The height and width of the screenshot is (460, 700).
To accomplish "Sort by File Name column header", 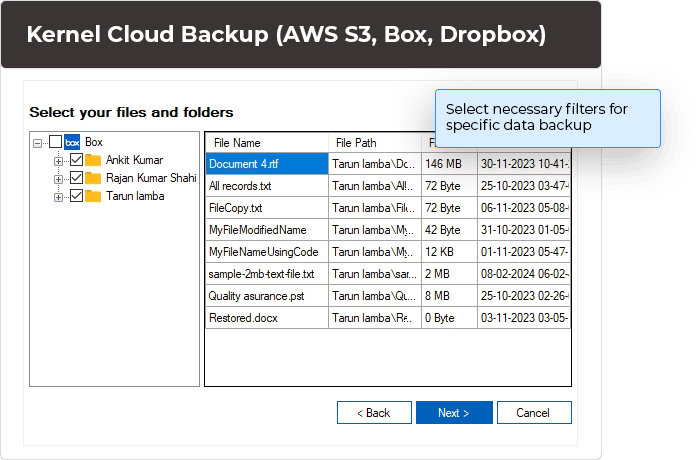I will pyautogui.click(x=267, y=143).
